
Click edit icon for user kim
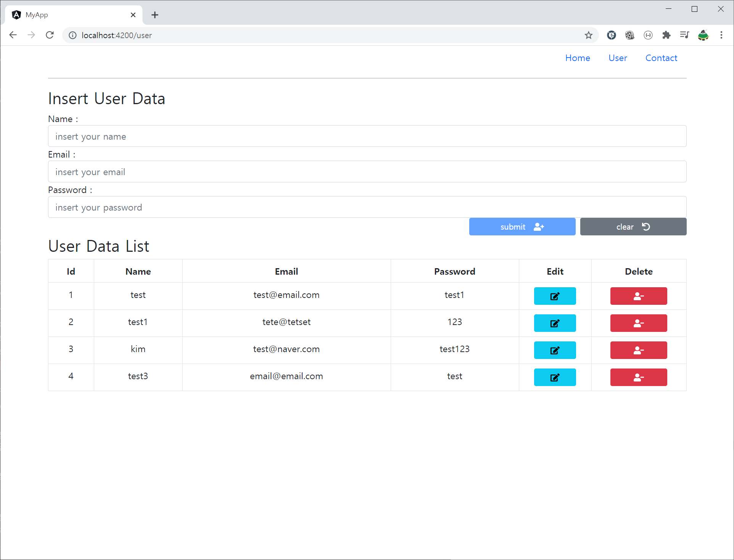tap(555, 350)
